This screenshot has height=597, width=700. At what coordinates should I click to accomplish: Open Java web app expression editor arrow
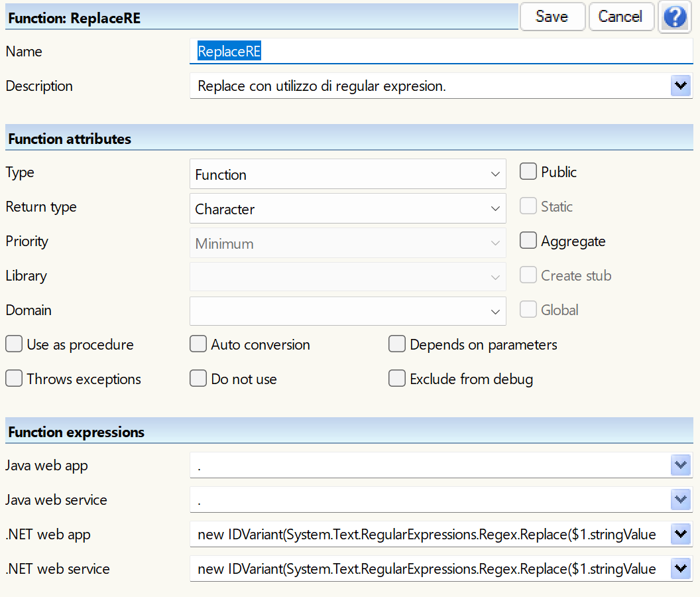681,466
